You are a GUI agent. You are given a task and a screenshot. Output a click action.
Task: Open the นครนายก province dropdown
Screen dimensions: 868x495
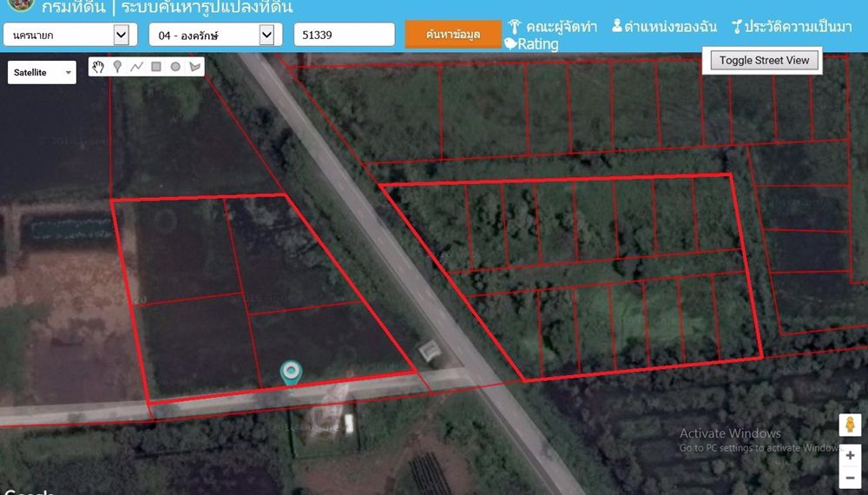67,35
